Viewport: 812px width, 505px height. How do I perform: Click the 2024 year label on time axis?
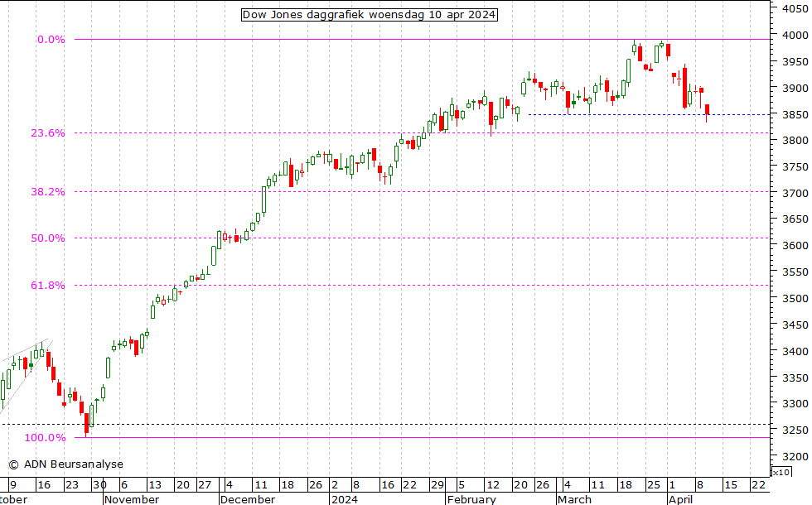coord(344,499)
